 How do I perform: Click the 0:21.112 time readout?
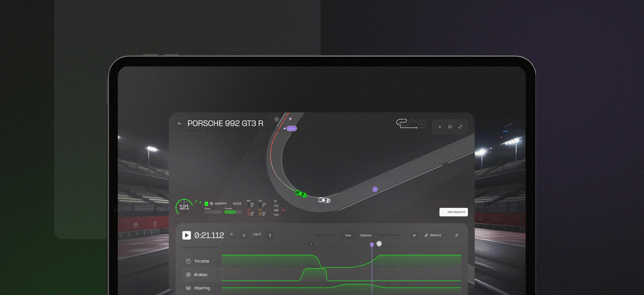click(x=209, y=235)
